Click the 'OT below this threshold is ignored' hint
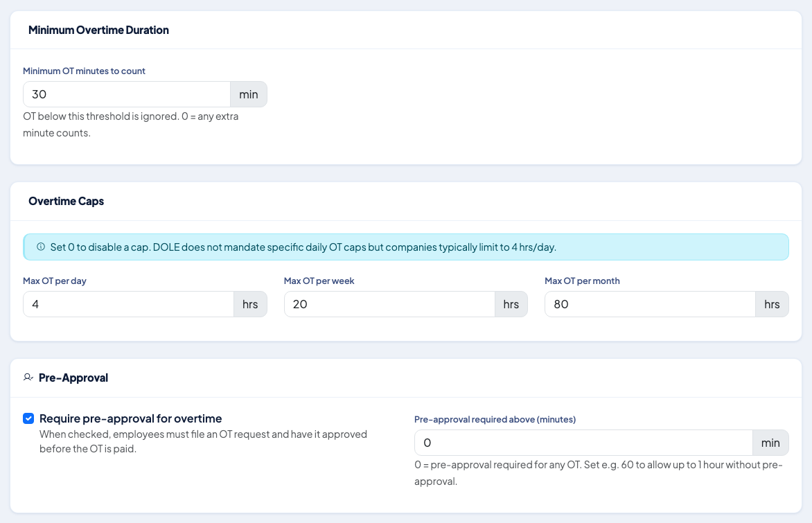The height and width of the screenshot is (523, 812). 130,124
